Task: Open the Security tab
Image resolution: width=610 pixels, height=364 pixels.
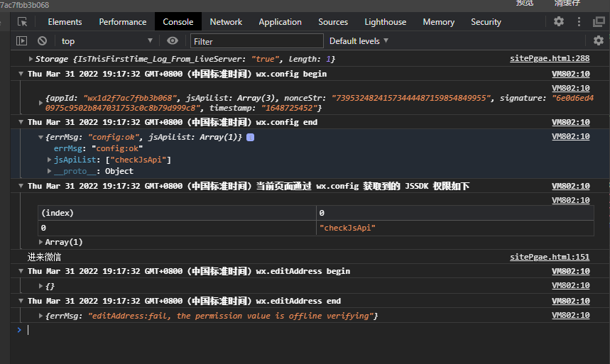Action: 486,22
